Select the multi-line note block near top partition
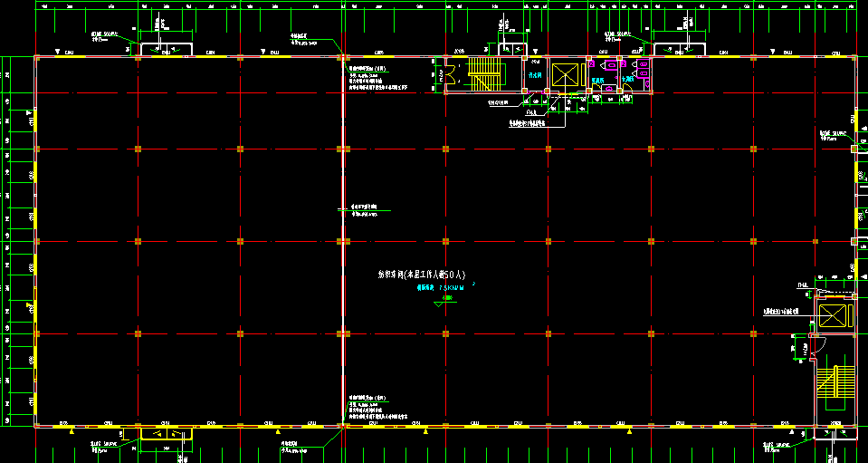Screen dimensions: 868x463 point(378,78)
